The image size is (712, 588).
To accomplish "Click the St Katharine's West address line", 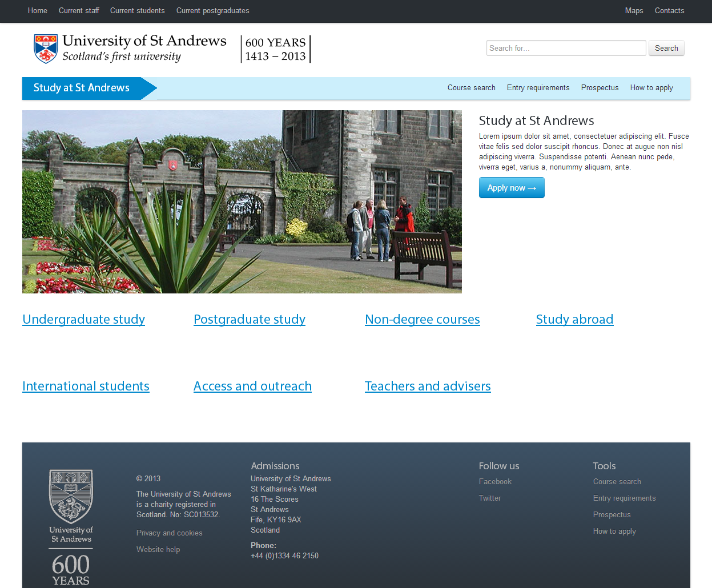I will [284, 489].
